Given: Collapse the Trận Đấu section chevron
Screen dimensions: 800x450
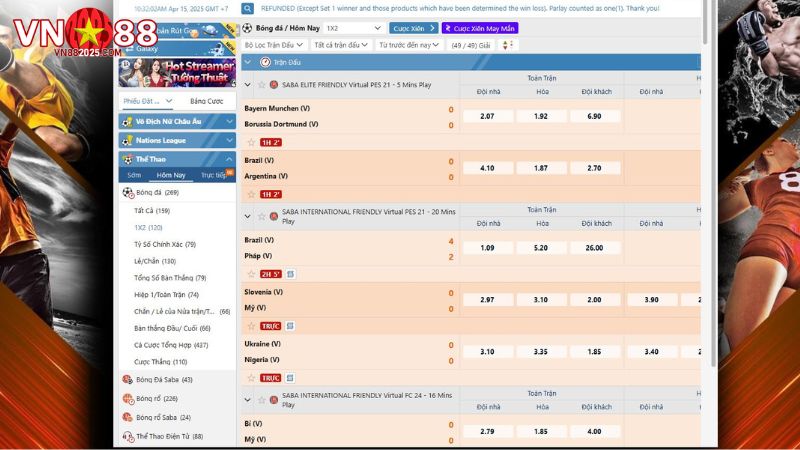Looking at the screenshot, I should (x=248, y=62).
